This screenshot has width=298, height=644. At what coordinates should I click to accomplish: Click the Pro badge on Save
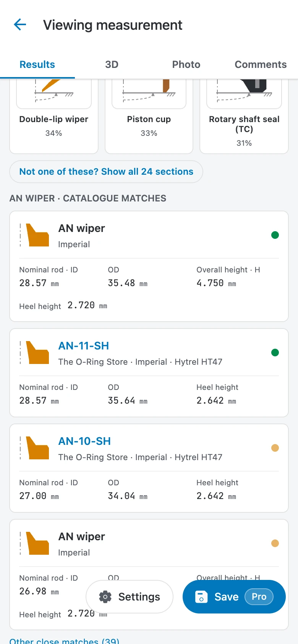(x=259, y=597)
